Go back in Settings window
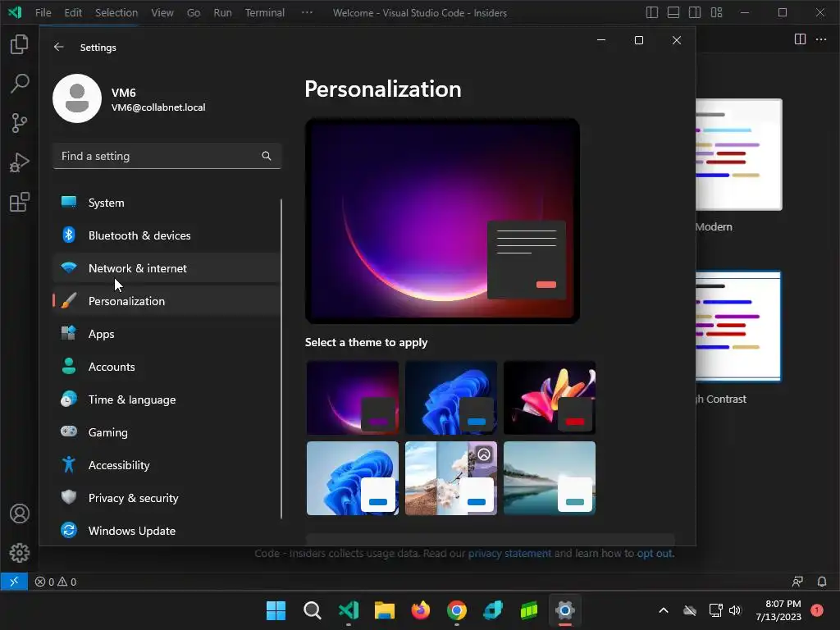This screenshot has width=840, height=630. pos(58,47)
